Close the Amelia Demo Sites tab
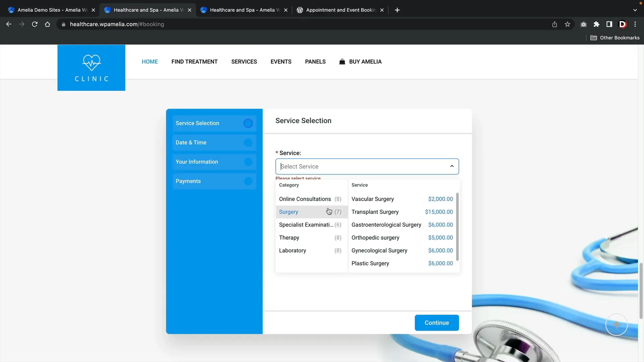This screenshot has height=362, width=644. tap(93, 10)
